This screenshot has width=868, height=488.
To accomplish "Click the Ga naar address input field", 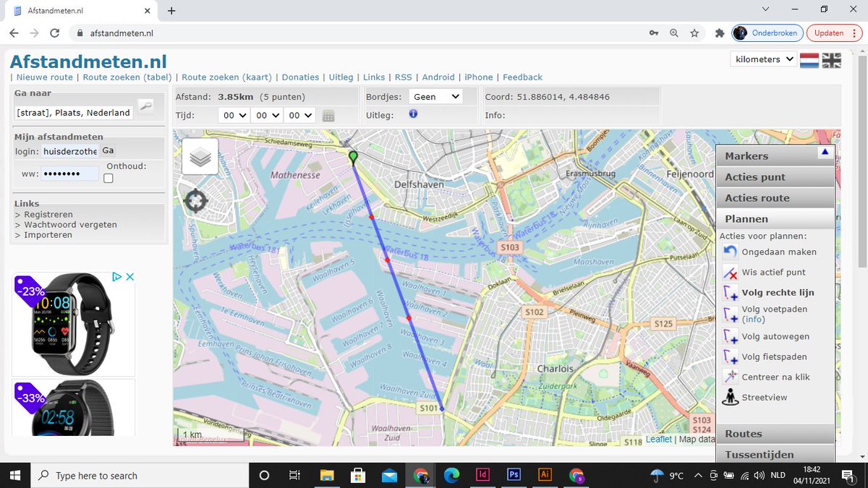I will tap(74, 113).
